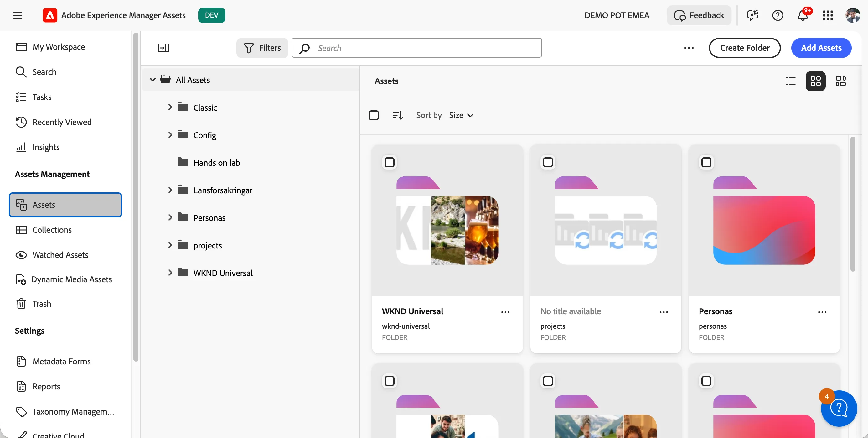868x438 pixels.
Task: Select the Personas folder card checkbox
Action: point(706,162)
